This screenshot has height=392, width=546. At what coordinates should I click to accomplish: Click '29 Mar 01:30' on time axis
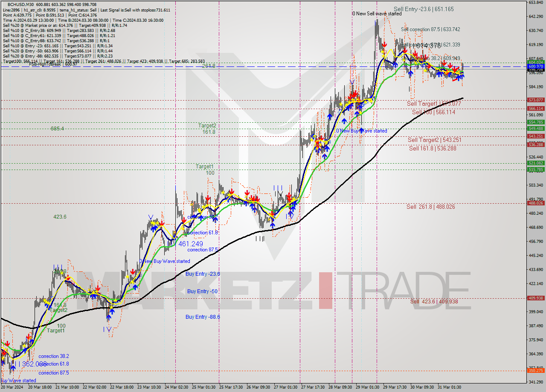coord(368,387)
